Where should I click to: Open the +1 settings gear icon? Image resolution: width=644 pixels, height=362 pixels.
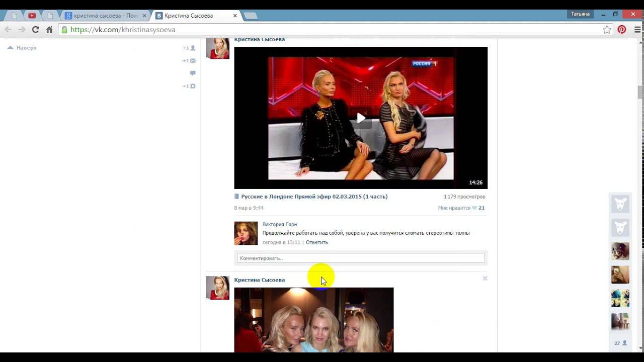pyautogui.click(x=189, y=86)
